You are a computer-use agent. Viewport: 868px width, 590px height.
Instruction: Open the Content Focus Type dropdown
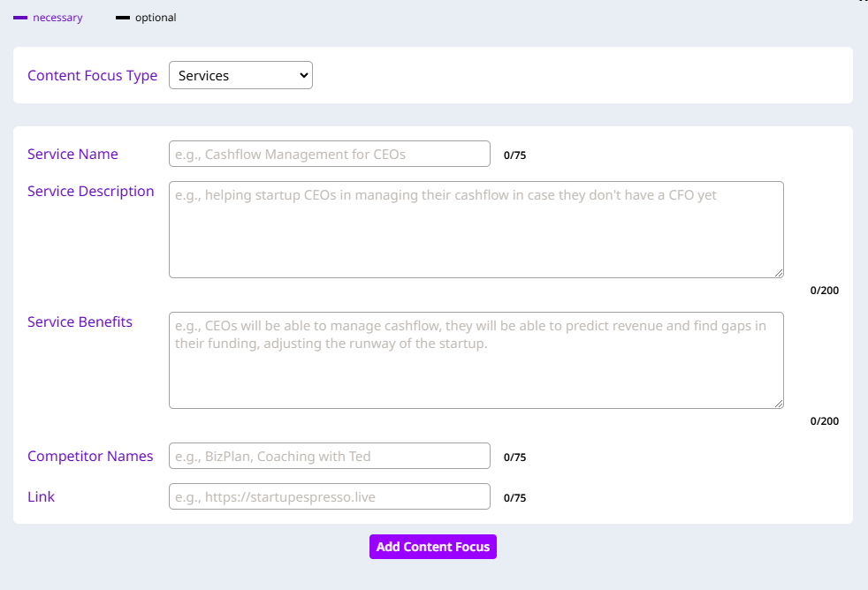240,76
